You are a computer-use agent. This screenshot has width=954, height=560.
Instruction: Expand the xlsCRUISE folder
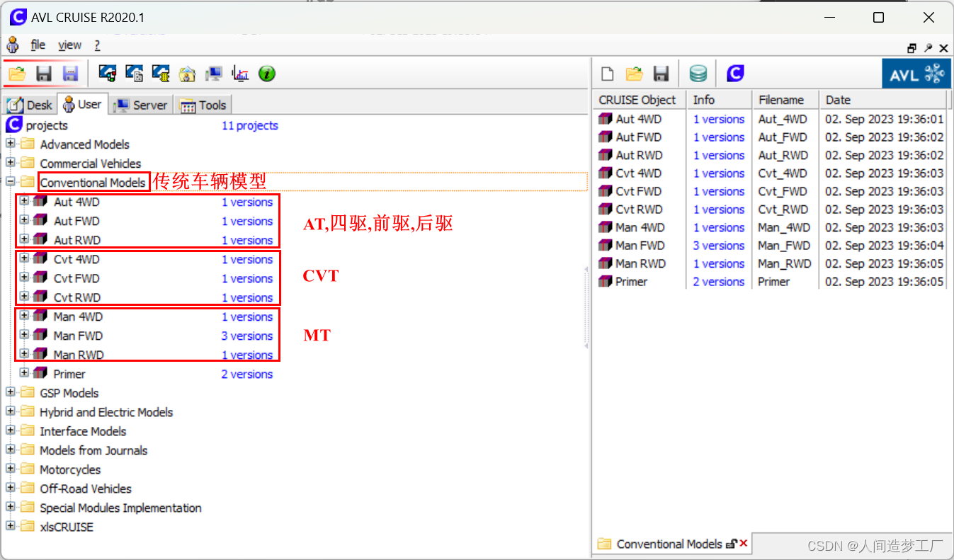[11, 526]
